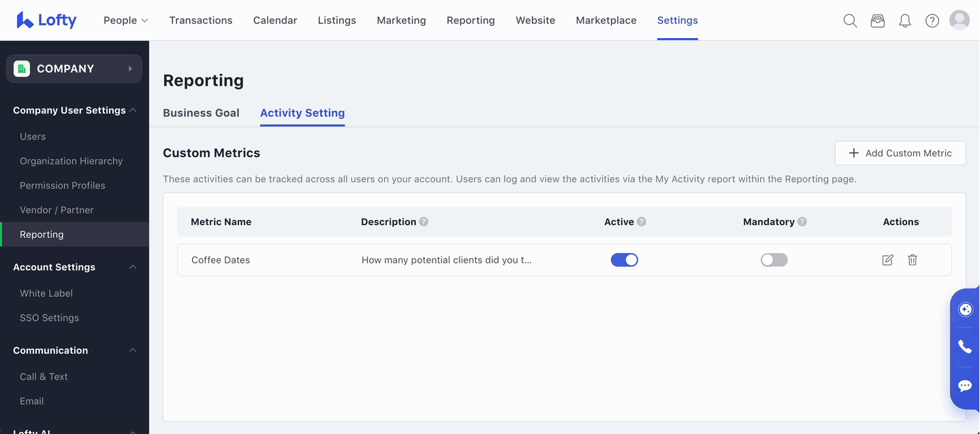Enable the Mandatory toggle for Coffee Dates
The width and height of the screenshot is (980, 434).
pyautogui.click(x=774, y=260)
